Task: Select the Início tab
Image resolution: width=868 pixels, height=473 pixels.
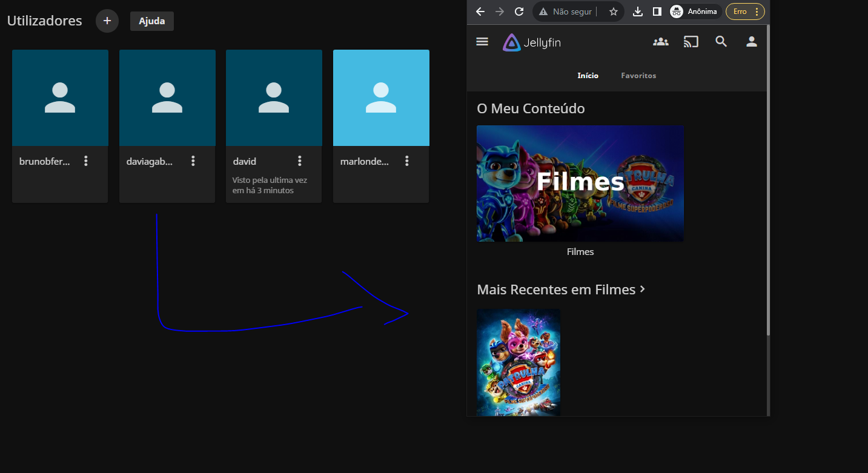Action: (x=588, y=76)
